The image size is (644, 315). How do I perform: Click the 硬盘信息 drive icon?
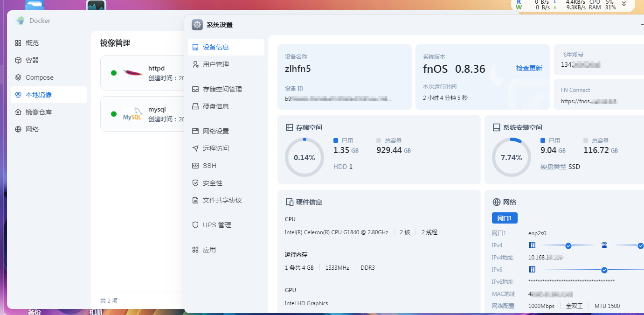[195, 106]
